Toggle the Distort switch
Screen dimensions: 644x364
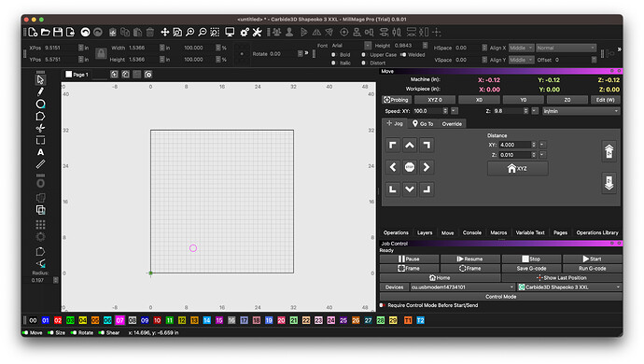tap(363, 63)
